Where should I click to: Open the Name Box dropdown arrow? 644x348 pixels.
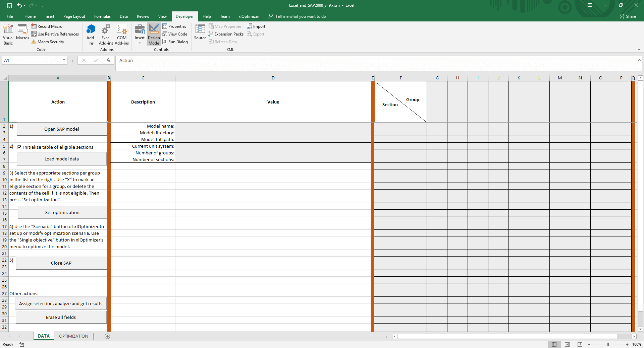[64, 60]
